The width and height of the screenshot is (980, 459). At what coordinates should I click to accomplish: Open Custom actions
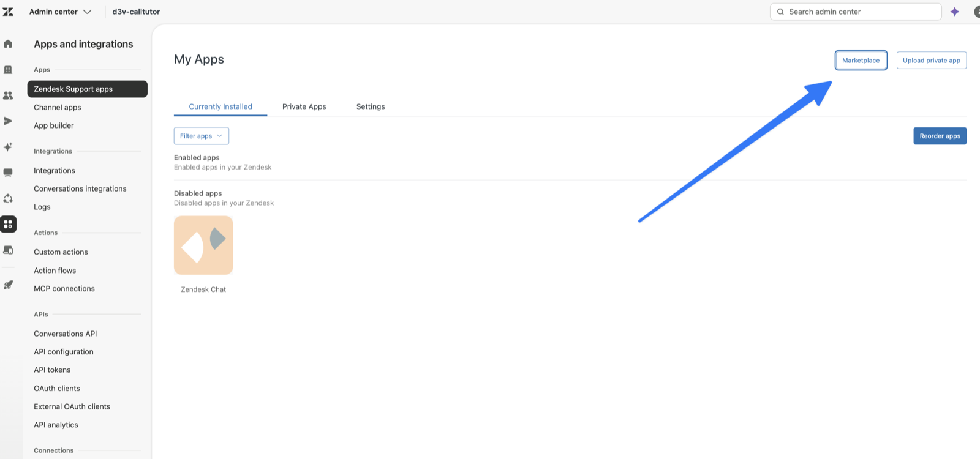61,252
